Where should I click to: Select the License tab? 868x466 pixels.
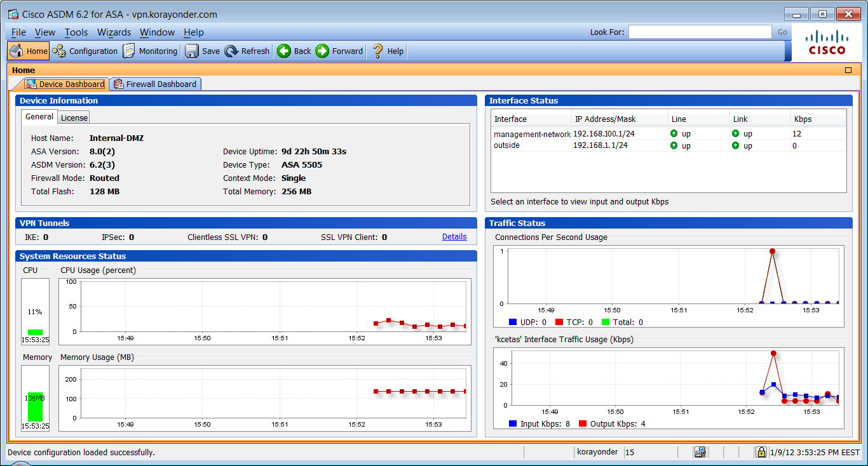pos(74,117)
